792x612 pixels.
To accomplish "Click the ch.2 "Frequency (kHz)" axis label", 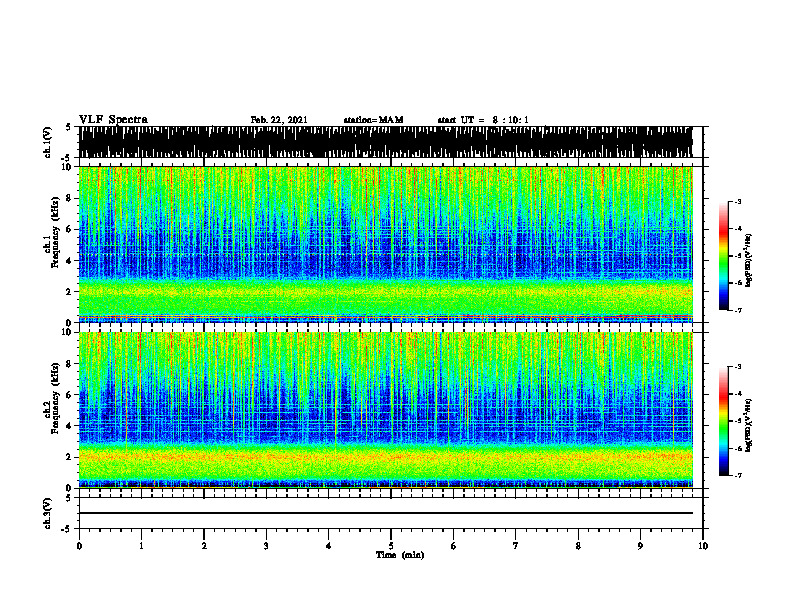I will (55, 398).
